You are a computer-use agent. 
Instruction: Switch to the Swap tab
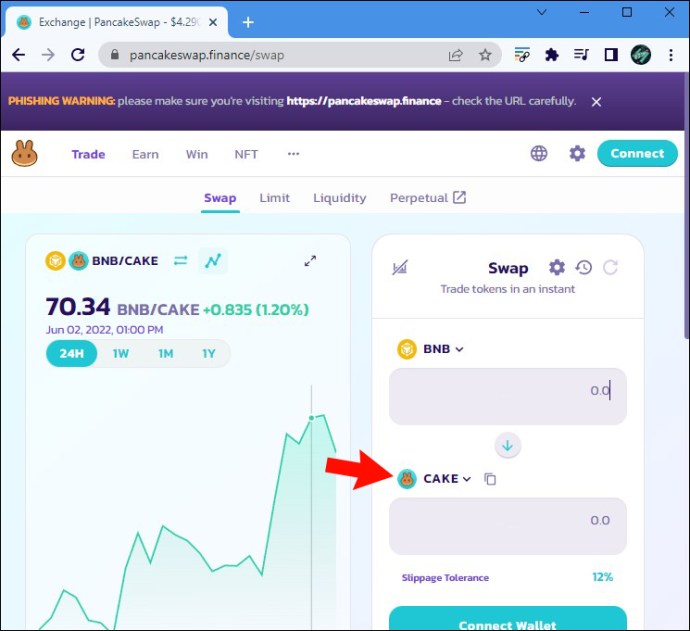[x=220, y=198]
